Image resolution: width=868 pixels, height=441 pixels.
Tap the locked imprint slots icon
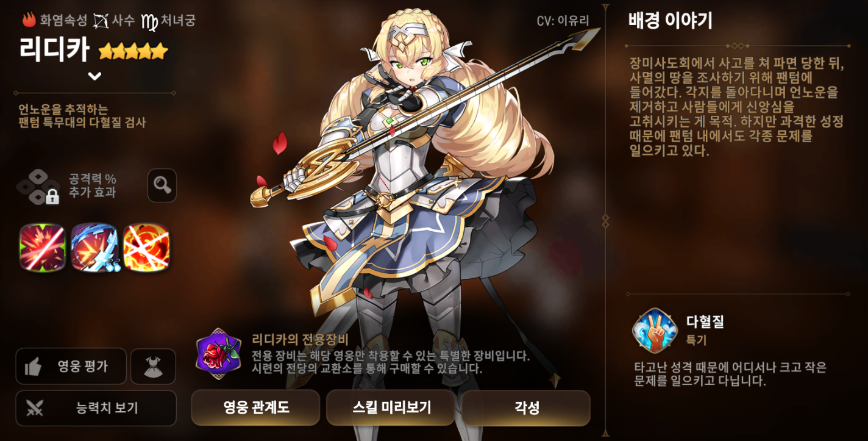point(38,187)
